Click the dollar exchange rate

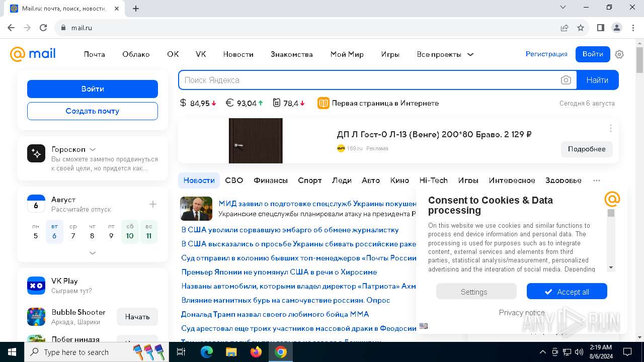pyautogui.click(x=198, y=103)
